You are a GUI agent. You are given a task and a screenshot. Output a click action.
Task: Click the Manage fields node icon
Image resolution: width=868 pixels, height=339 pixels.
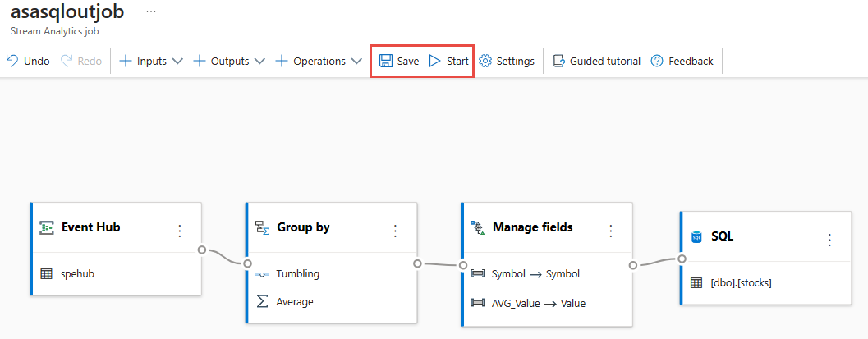[x=478, y=227]
